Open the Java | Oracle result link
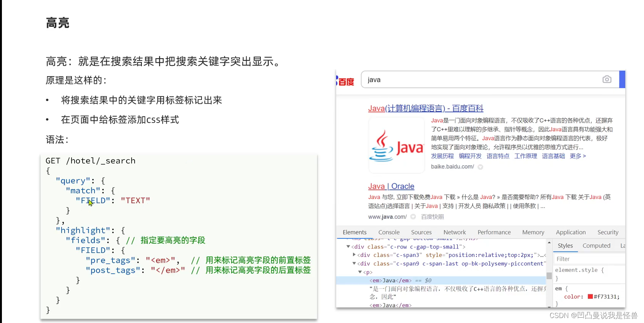The image size is (644, 323). pyautogui.click(x=391, y=186)
